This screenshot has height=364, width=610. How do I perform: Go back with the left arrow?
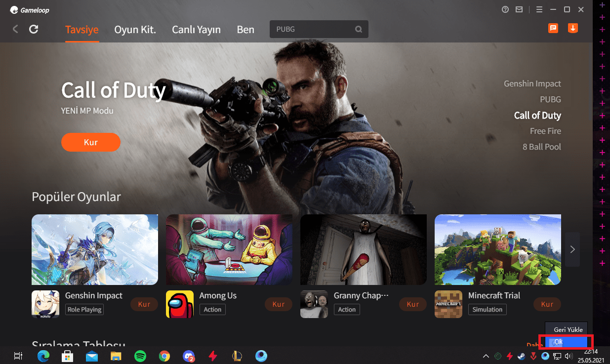click(x=15, y=29)
